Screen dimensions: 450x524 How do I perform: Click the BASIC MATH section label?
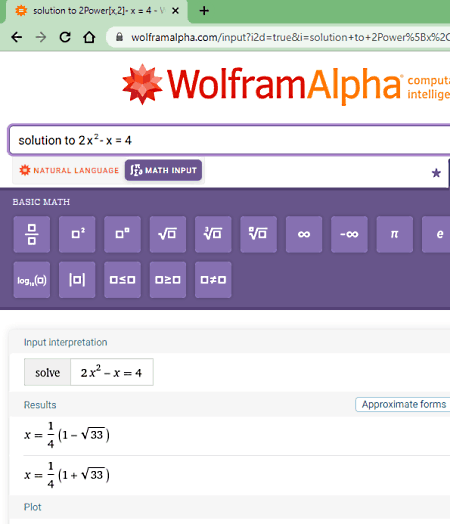coord(41,202)
